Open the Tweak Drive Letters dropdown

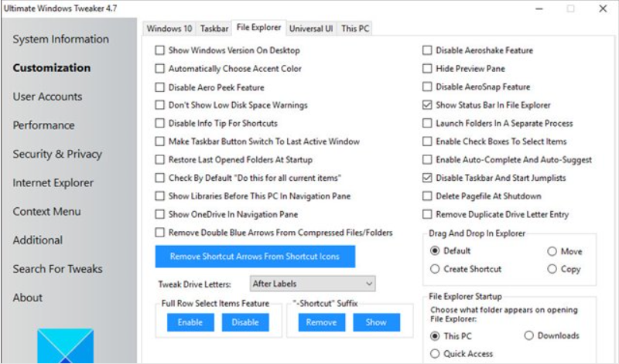click(313, 284)
